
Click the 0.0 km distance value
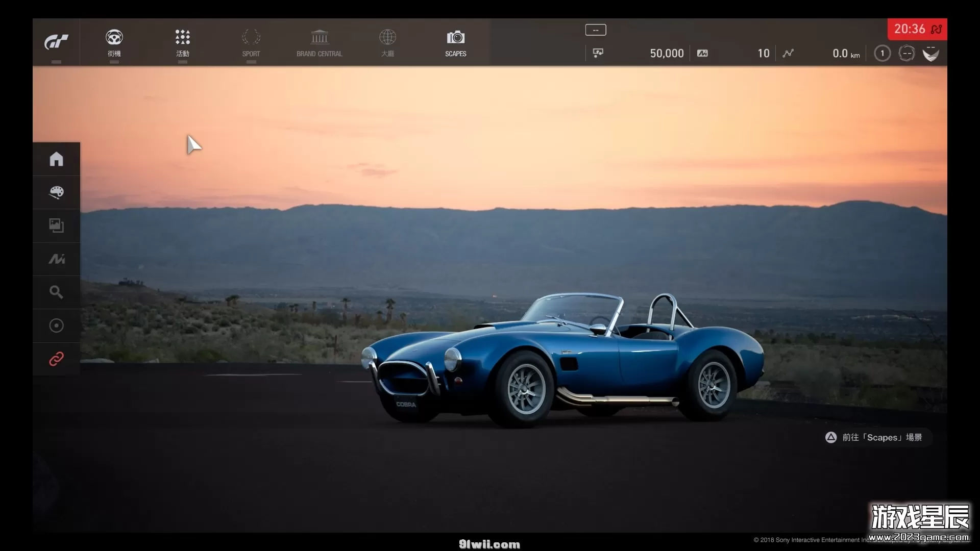click(846, 53)
